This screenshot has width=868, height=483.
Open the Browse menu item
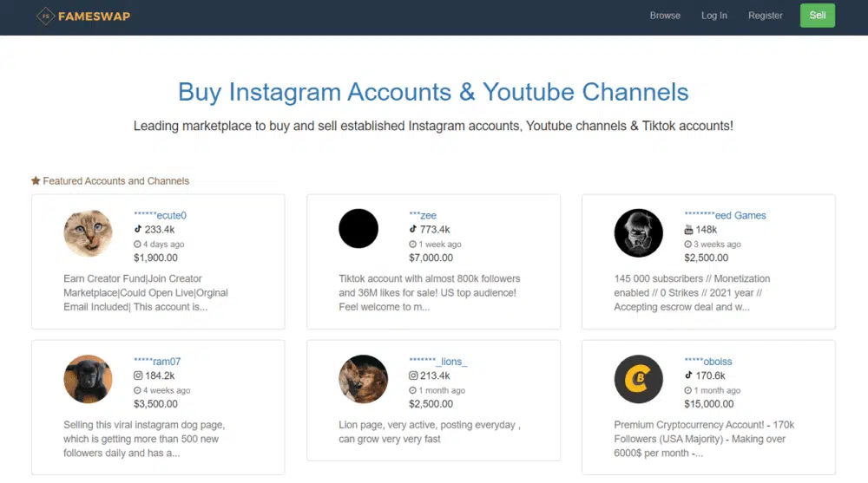(x=665, y=16)
